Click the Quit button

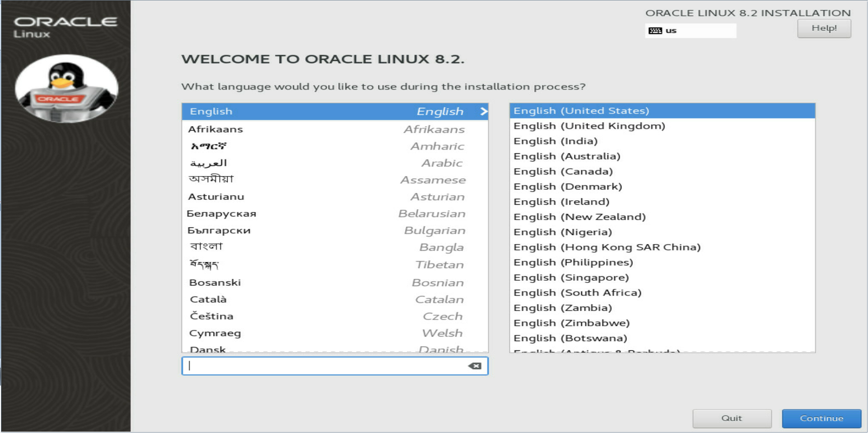pyautogui.click(x=732, y=419)
